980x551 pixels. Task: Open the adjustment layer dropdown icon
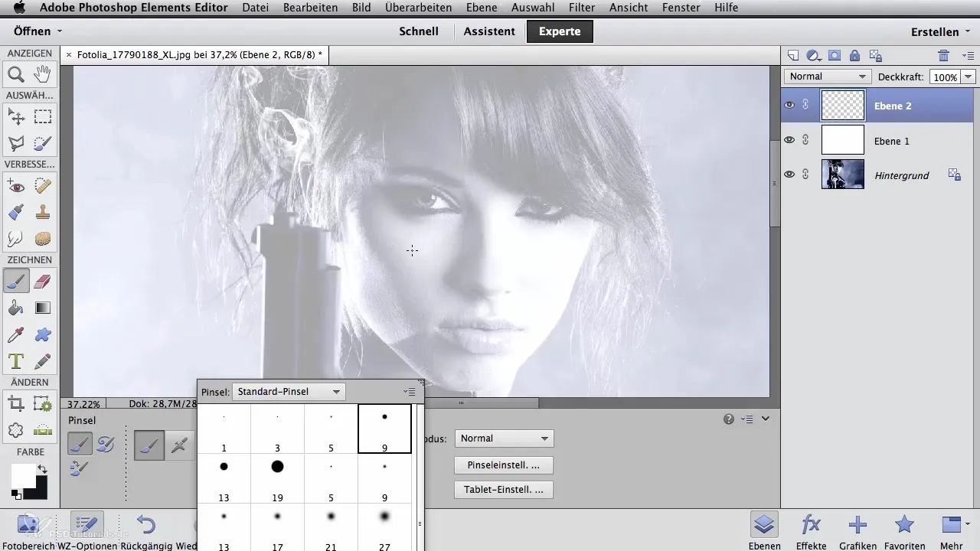point(814,56)
